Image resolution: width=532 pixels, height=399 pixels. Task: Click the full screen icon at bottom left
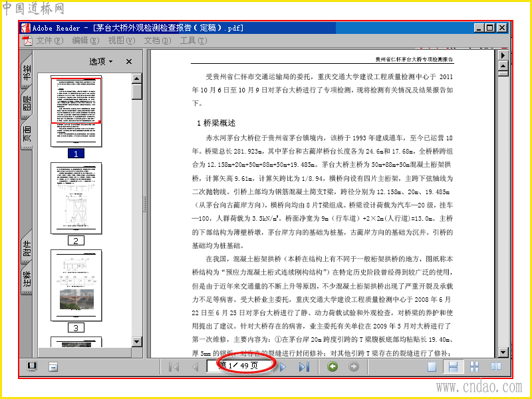(x=32, y=366)
